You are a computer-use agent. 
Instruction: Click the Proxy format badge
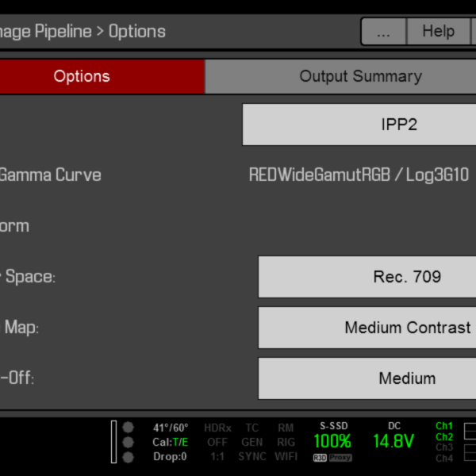click(x=340, y=458)
